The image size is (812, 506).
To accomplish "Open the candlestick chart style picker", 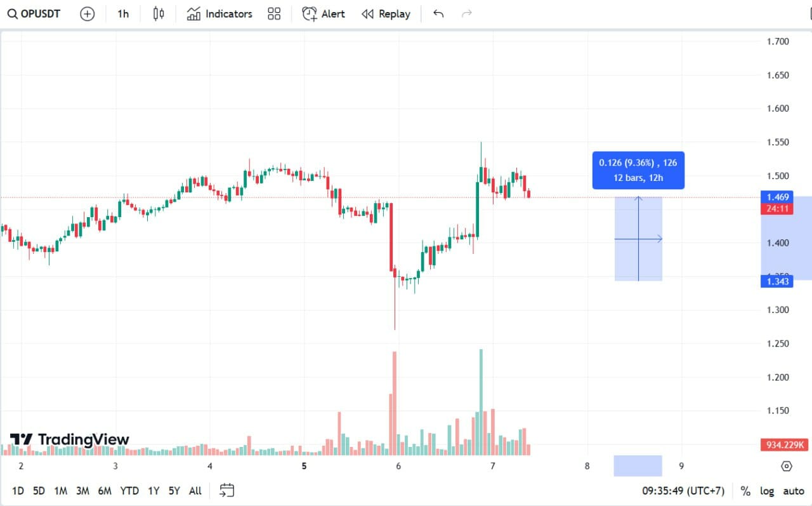I will pyautogui.click(x=159, y=13).
